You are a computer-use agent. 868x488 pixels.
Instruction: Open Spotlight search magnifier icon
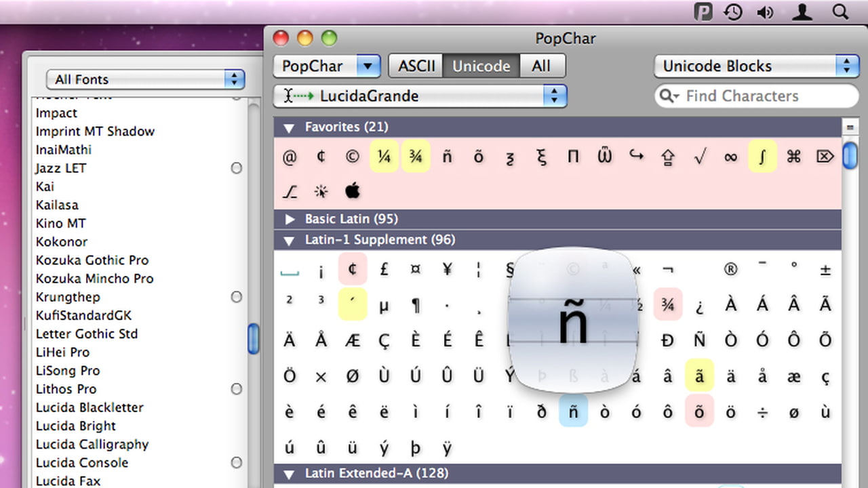click(x=840, y=12)
